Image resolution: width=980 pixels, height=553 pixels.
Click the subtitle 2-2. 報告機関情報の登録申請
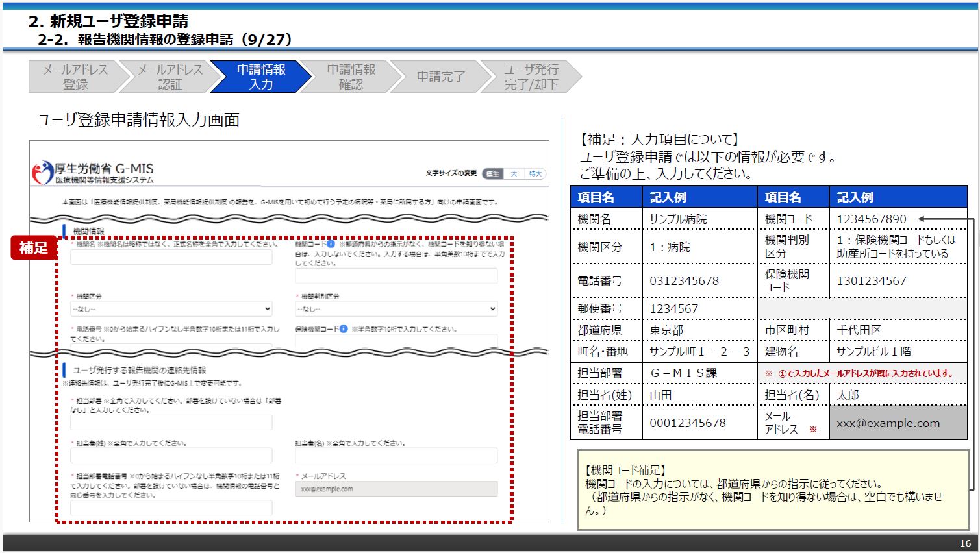[164, 40]
